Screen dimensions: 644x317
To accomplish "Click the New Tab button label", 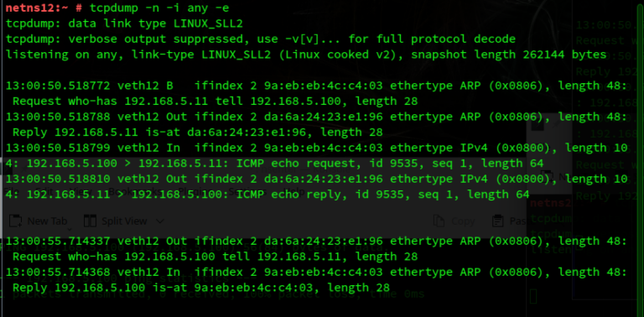I will click(47, 221).
